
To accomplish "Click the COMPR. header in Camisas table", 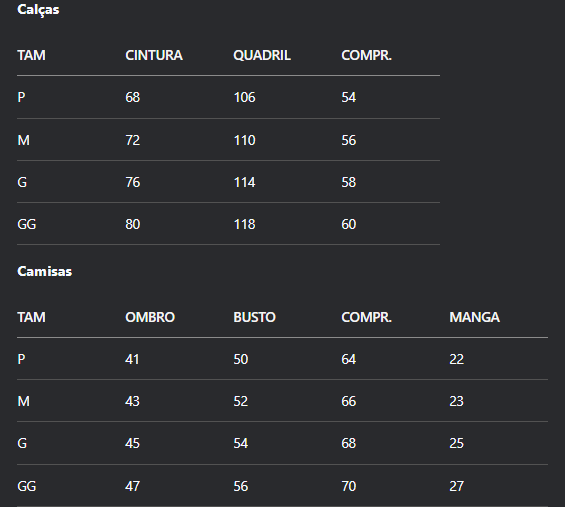I will tap(366, 317).
